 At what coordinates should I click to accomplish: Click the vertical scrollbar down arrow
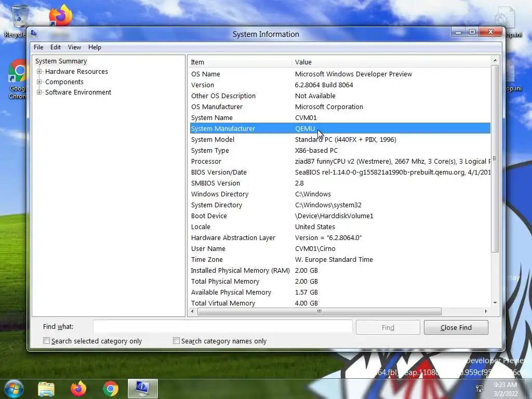coord(495,303)
